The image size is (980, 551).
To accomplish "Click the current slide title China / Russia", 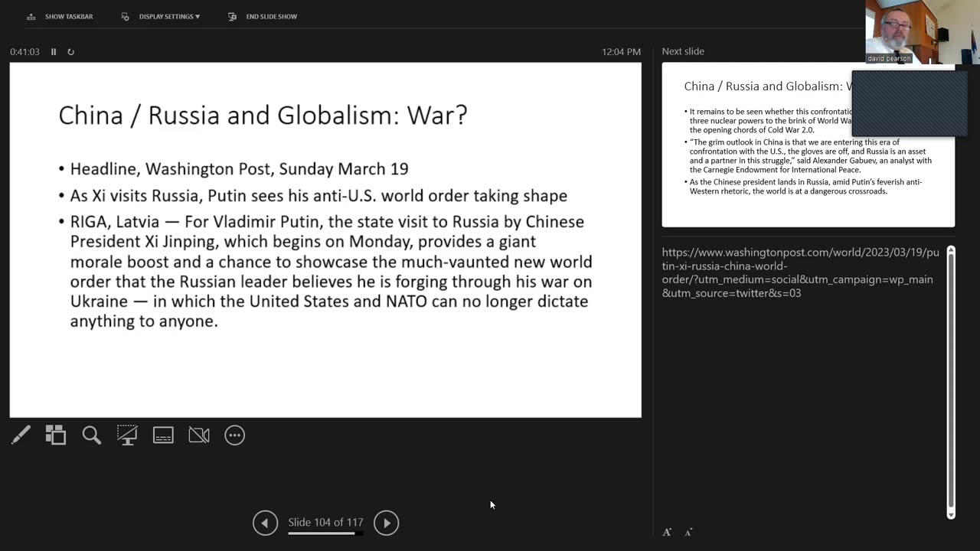I will (x=263, y=115).
